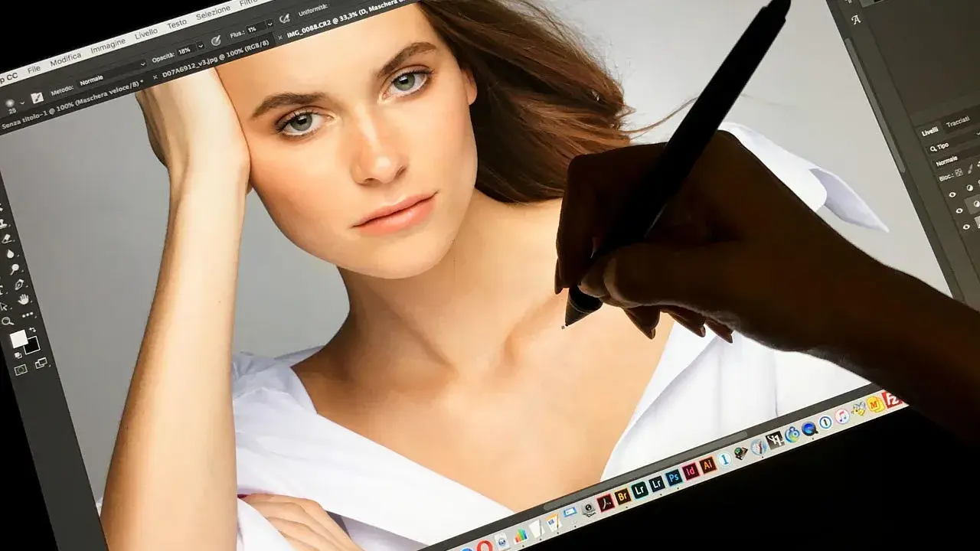Select the Clone Stamp tool
This screenshot has height=551, width=980.
tap(3, 224)
